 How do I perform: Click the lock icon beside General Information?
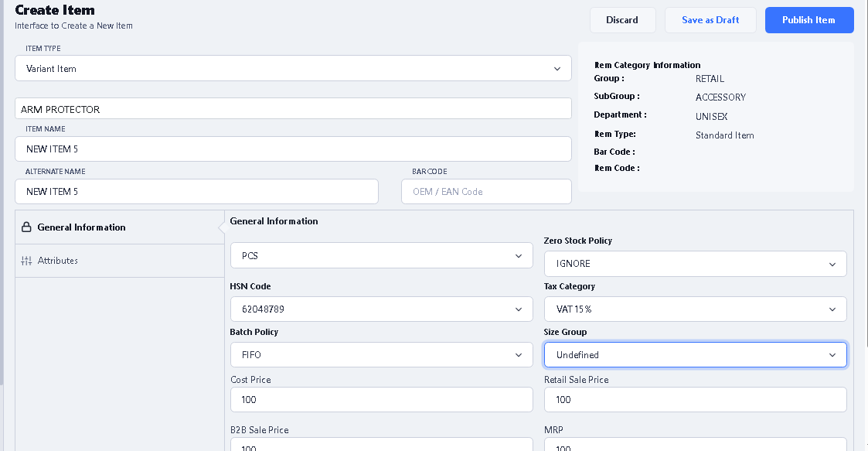point(26,227)
